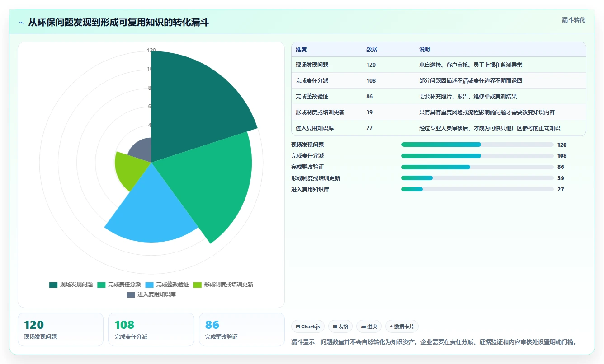Click description 部分问题因描述不清或责任边界不明而退回
Image resolution: width=604 pixels, height=364 pixels.
click(x=471, y=81)
